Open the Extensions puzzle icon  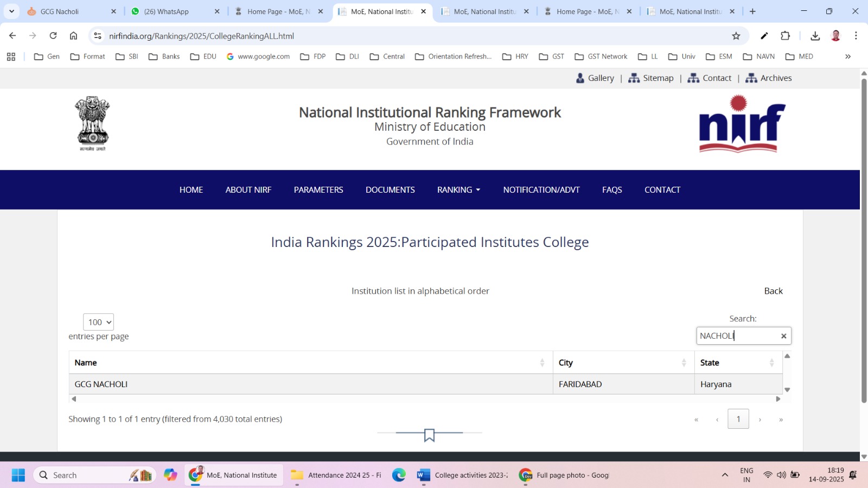click(x=785, y=36)
